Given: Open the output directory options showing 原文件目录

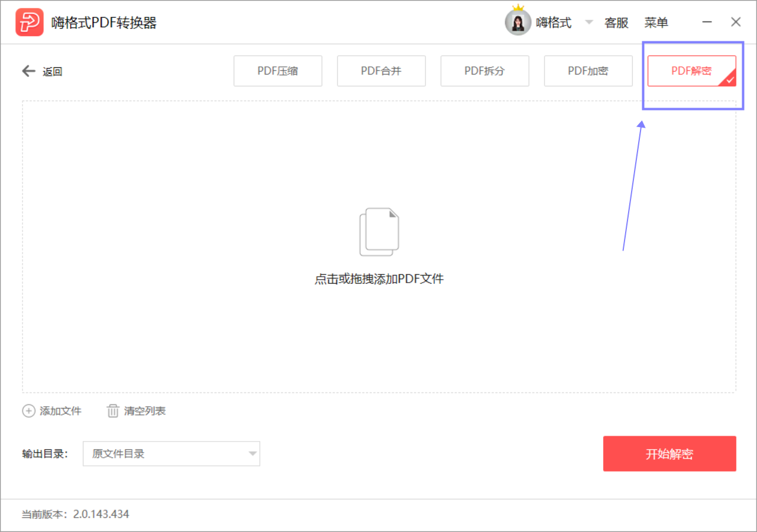Looking at the screenshot, I should pyautogui.click(x=172, y=453).
